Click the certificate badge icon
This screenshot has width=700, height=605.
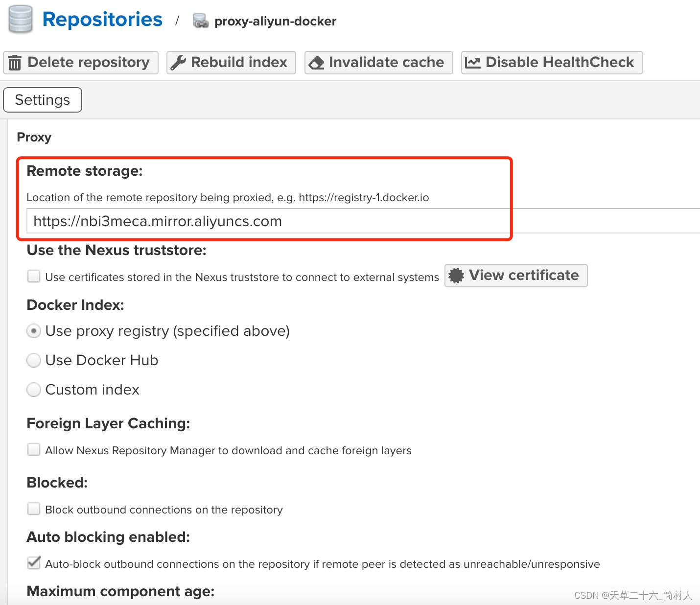[456, 276]
